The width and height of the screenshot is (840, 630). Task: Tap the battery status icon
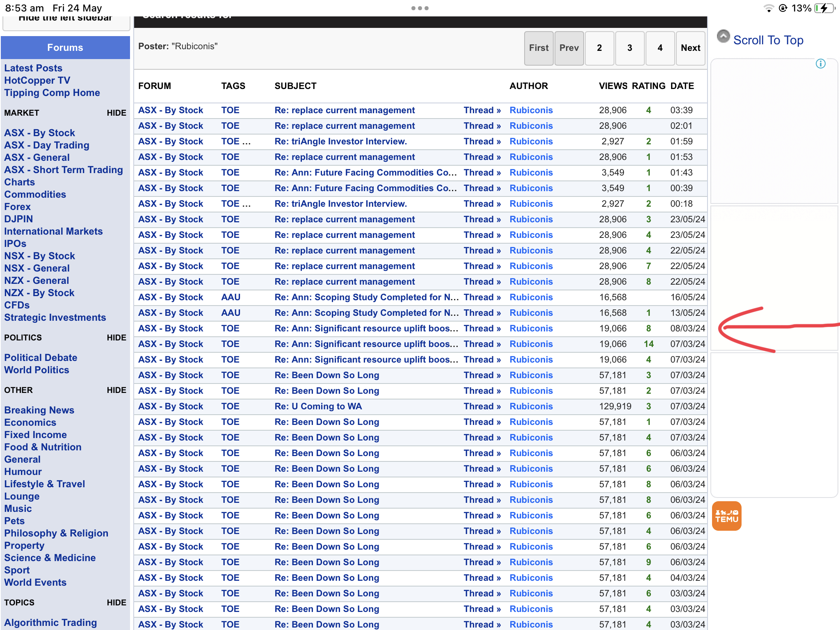click(824, 8)
